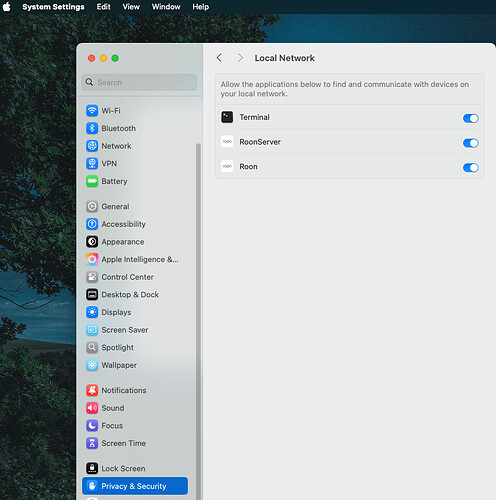Choose the Apple Intelligence icon
Screen dimensions: 496x500
pyautogui.click(x=92, y=259)
